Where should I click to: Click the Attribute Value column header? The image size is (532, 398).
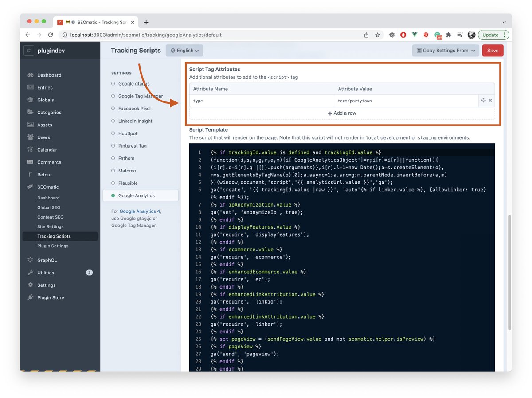356,89
